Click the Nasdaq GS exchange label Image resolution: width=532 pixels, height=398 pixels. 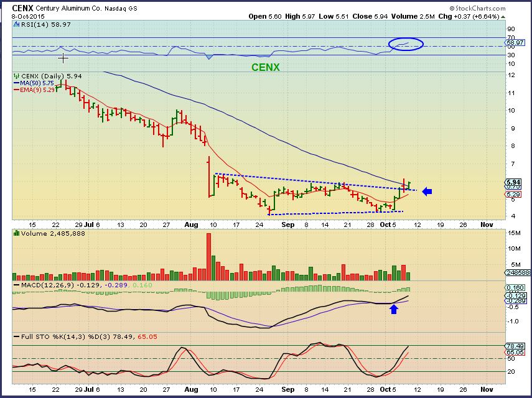pos(121,9)
